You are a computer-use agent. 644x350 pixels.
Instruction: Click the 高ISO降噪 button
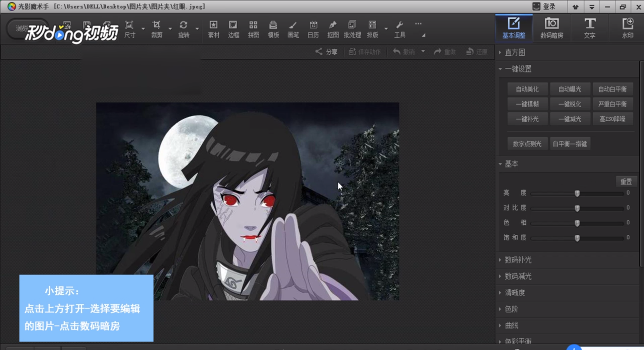coord(612,119)
